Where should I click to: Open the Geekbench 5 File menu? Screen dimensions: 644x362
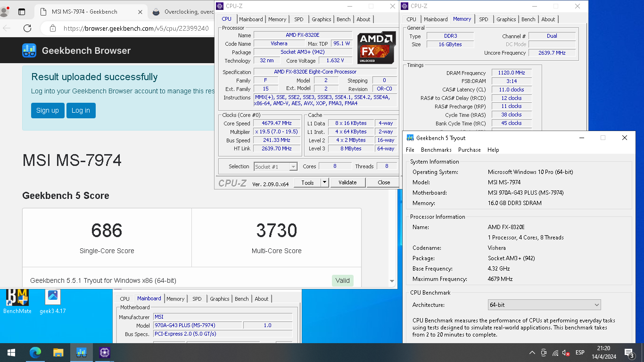tap(410, 150)
